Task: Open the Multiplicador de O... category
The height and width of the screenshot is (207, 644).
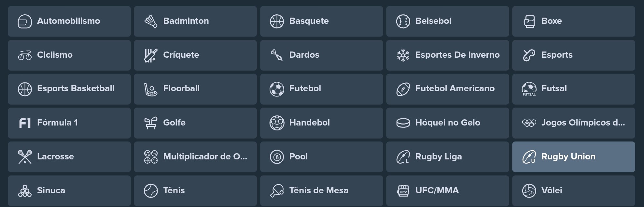Action: 195,157
